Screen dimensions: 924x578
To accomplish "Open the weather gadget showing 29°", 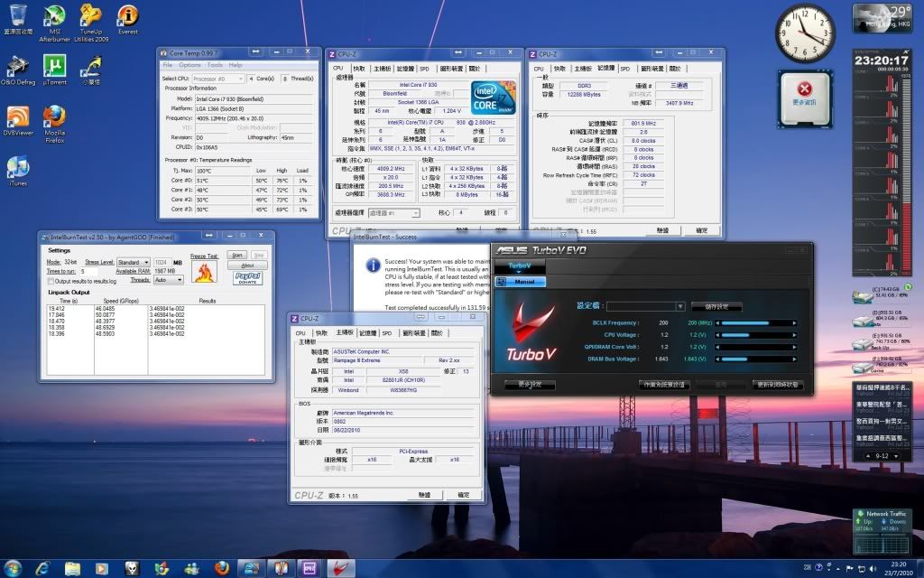I will [882, 18].
